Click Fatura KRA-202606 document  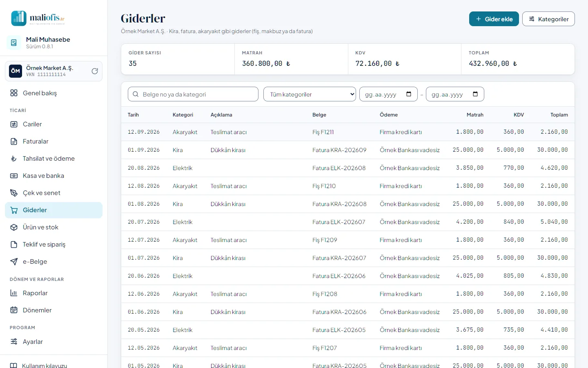click(x=339, y=312)
